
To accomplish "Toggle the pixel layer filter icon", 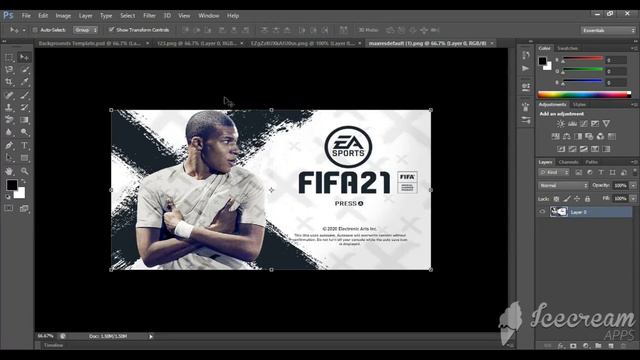I will coord(578,173).
